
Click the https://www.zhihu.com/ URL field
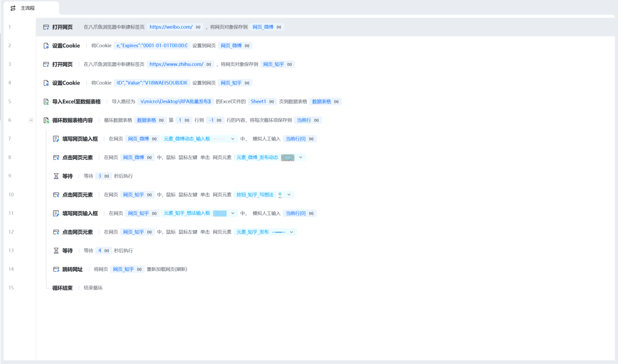tap(176, 64)
